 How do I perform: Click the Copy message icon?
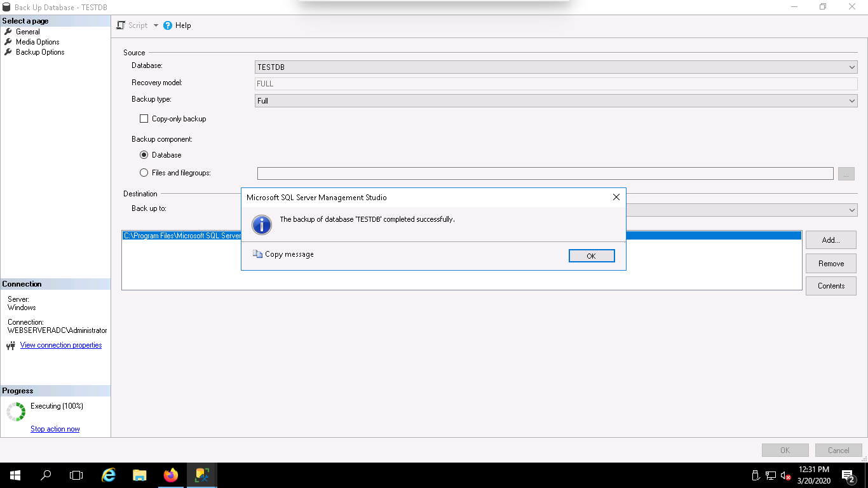257,254
